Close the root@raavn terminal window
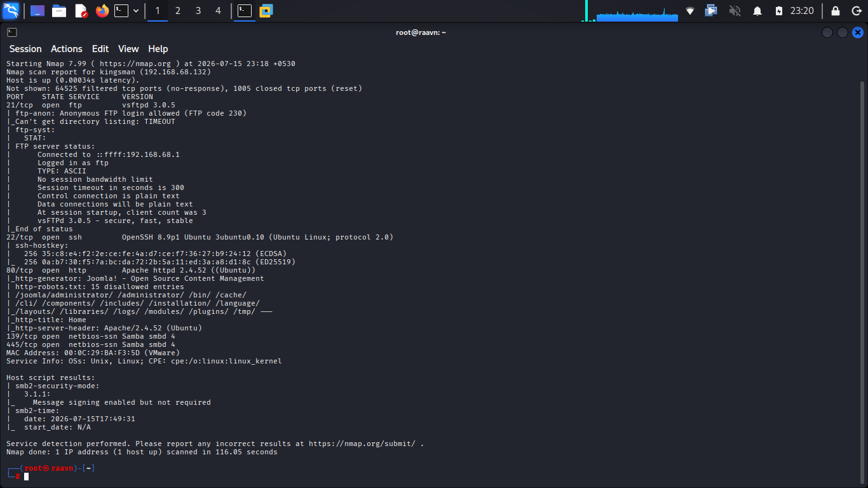The image size is (868, 488). point(858,32)
